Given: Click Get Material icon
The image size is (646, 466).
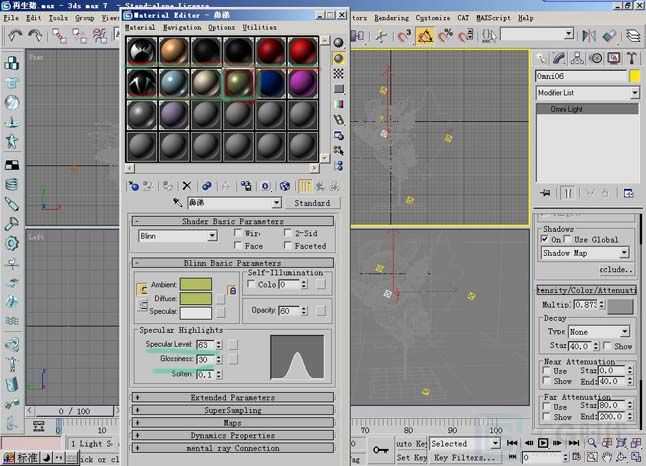Looking at the screenshot, I should tap(134, 186).
